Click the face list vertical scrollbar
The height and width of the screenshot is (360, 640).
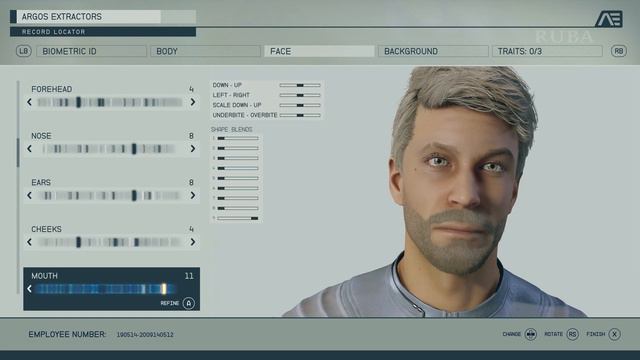click(18, 187)
